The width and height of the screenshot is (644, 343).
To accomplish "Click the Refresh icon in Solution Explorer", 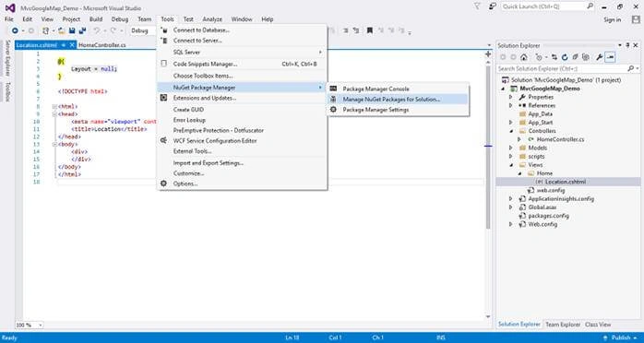I will tap(565, 57).
